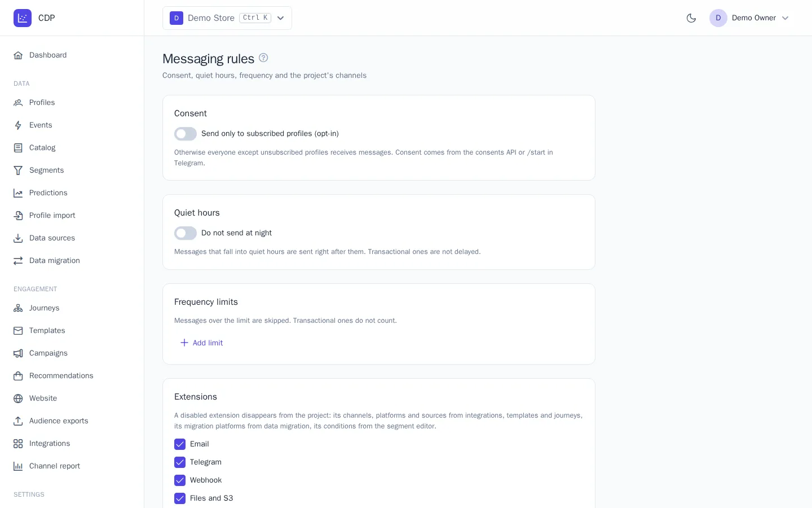Open Campaigns page link
Screen dimensions: 812x508
point(72,353)
